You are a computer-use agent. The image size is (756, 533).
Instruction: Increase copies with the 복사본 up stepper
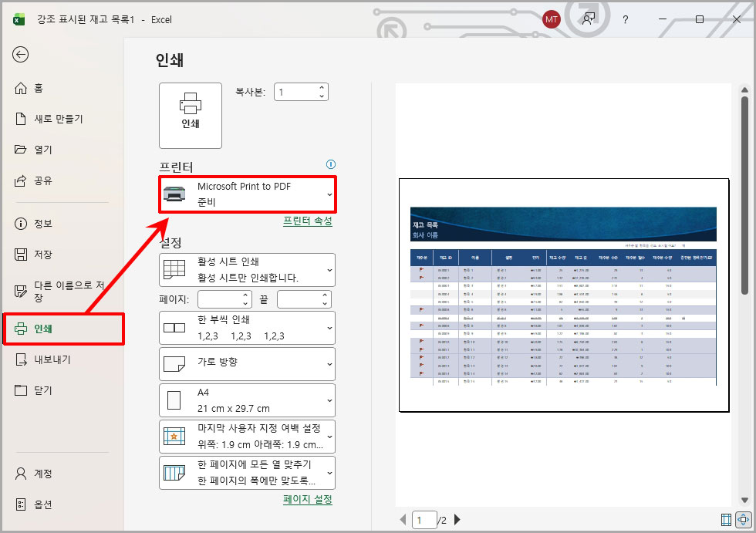(322, 87)
